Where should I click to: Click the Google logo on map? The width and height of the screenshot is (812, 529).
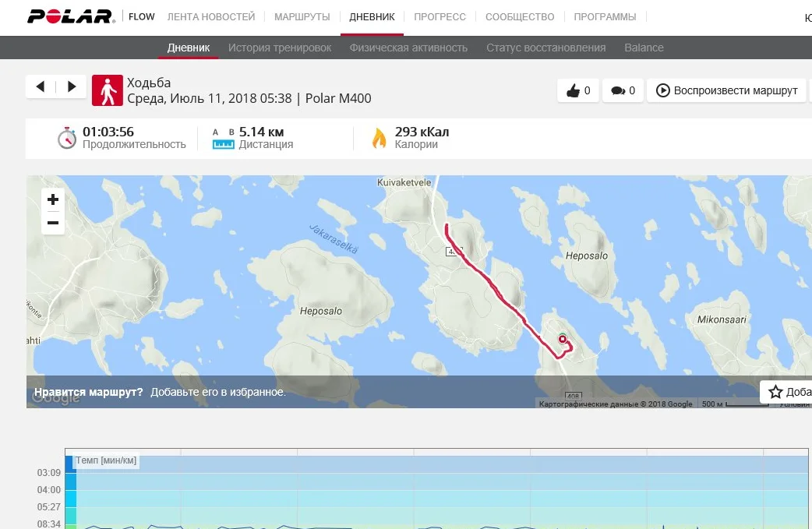click(56, 397)
